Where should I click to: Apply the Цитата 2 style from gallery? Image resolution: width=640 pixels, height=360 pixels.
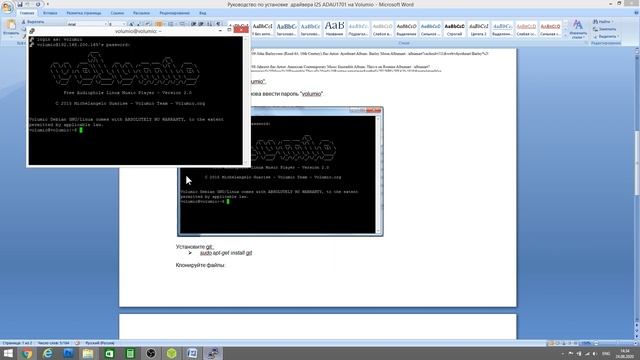478,29
